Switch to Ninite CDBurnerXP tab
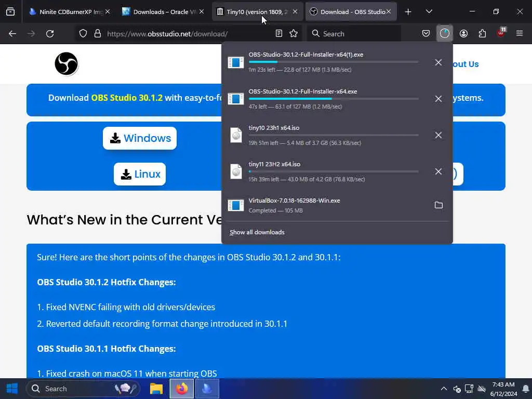Image resolution: width=532 pixels, height=399 pixels. tap(70, 12)
